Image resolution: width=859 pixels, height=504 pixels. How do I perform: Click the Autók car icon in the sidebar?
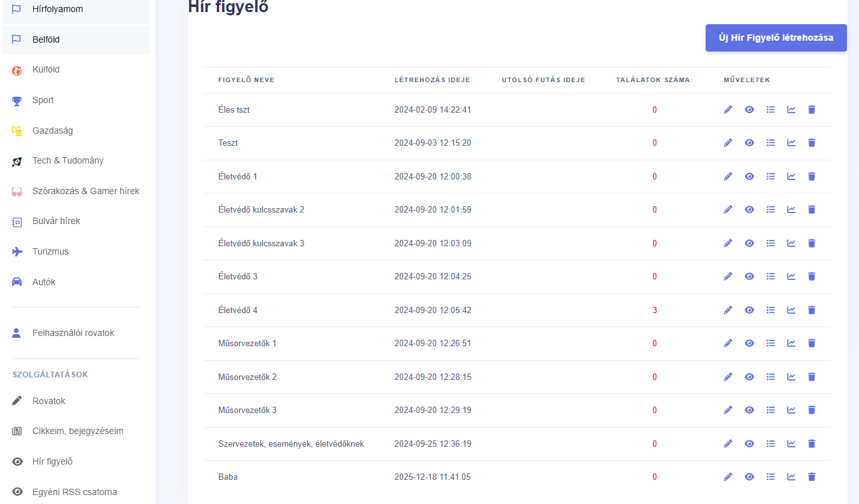click(16, 281)
